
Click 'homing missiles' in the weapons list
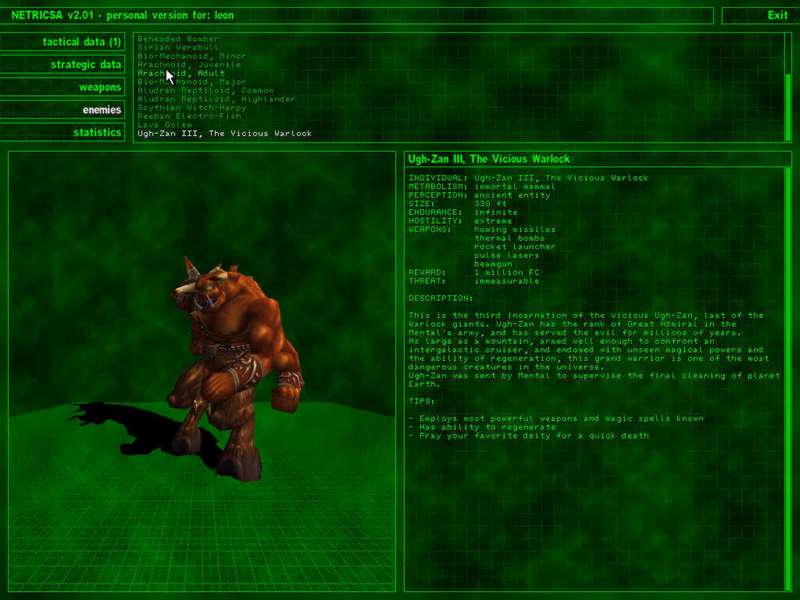pos(514,230)
